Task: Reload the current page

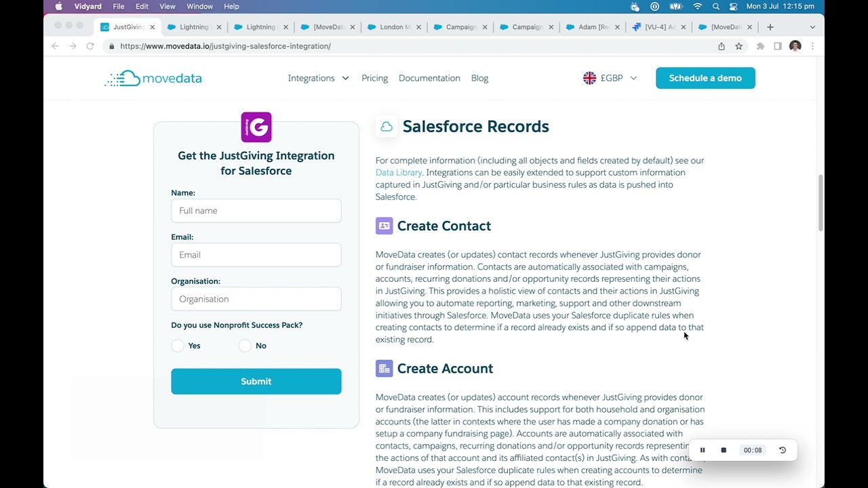Action: [x=90, y=46]
